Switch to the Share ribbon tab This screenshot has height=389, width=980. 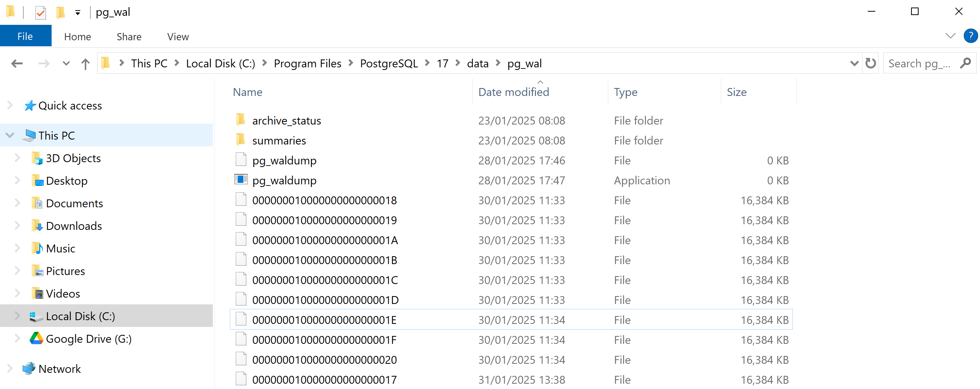coord(129,36)
